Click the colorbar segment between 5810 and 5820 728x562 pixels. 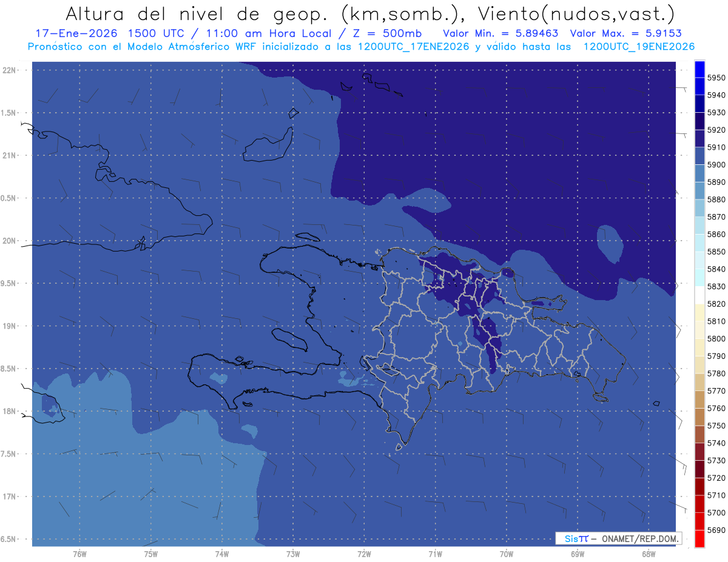(x=699, y=313)
